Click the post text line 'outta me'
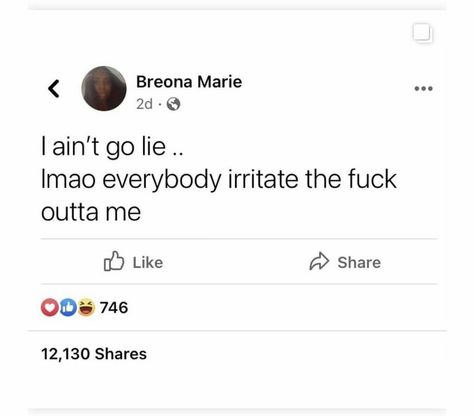474x416 pixels. click(91, 212)
